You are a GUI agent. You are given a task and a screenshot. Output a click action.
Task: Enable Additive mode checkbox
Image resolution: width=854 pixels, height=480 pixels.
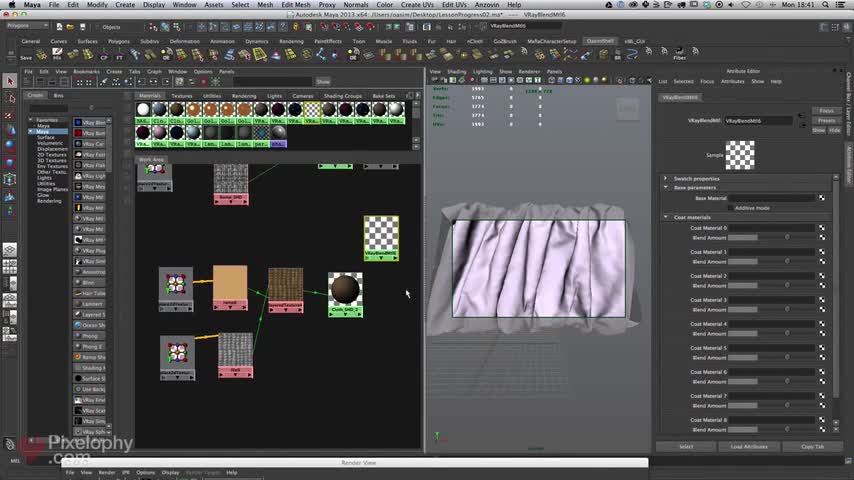[730, 208]
